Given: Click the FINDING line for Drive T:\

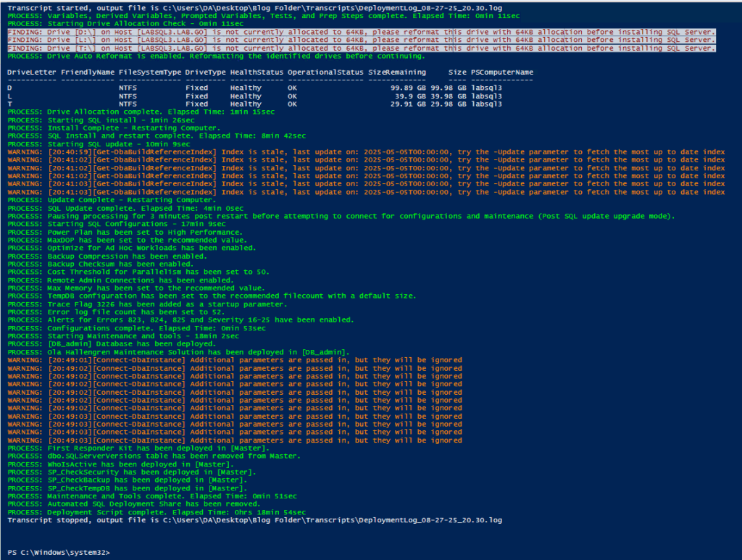Looking at the screenshot, I should point(290,48).
